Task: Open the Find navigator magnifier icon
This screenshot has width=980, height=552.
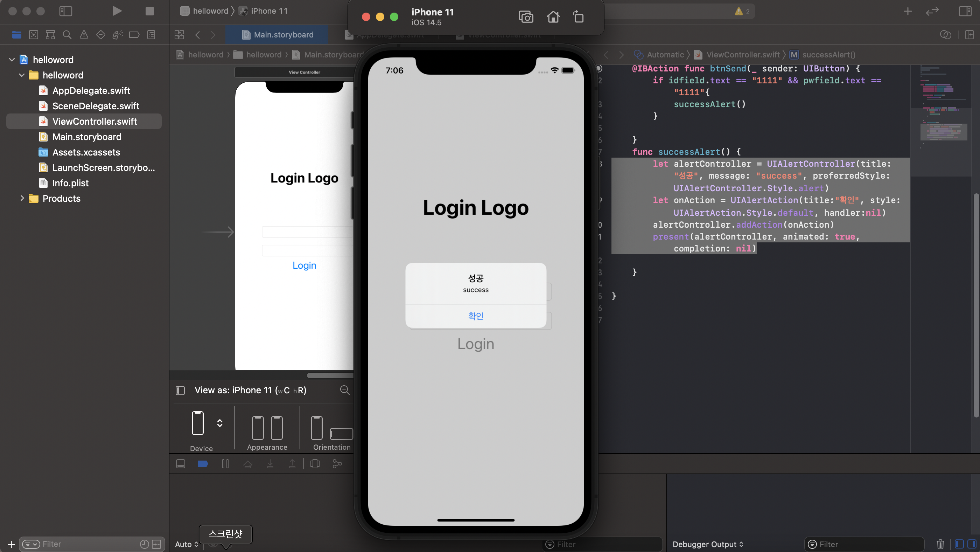Action: tap(67, 35)
